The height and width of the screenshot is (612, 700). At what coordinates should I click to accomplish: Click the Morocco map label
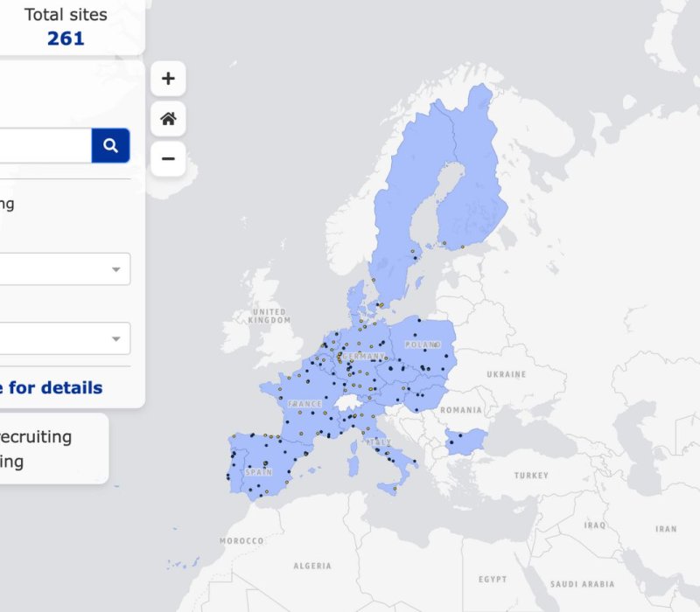click(x=241, y=541)
